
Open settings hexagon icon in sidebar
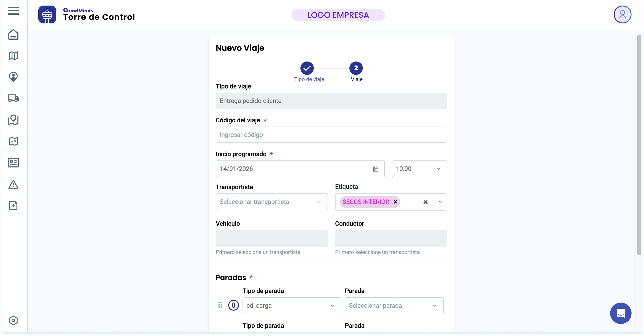(x=13, y=320)
